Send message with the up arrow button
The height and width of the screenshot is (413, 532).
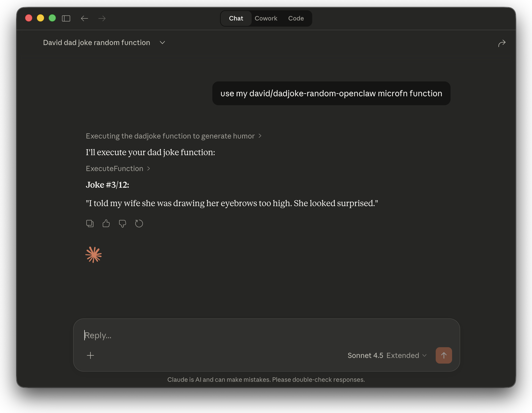(444, 355)
